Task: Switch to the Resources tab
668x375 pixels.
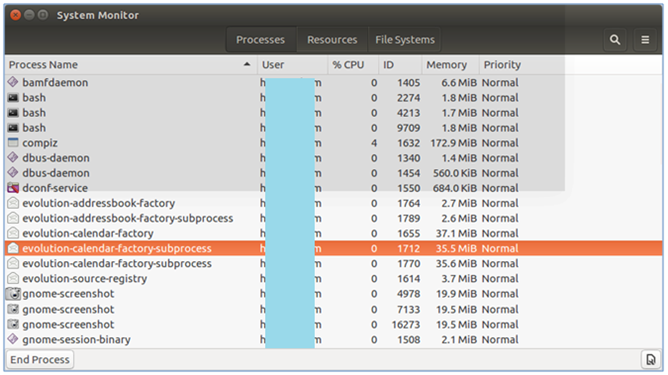Action: pos(332,40)
